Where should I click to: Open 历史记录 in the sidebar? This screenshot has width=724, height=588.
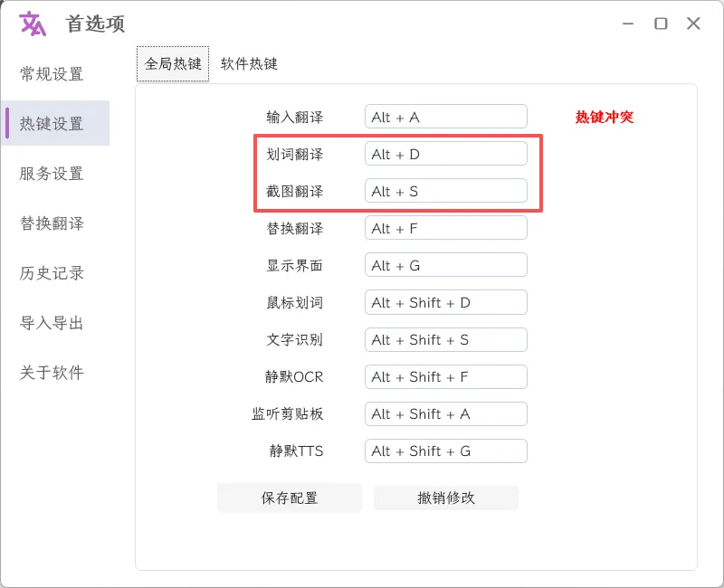click(52, 273)
